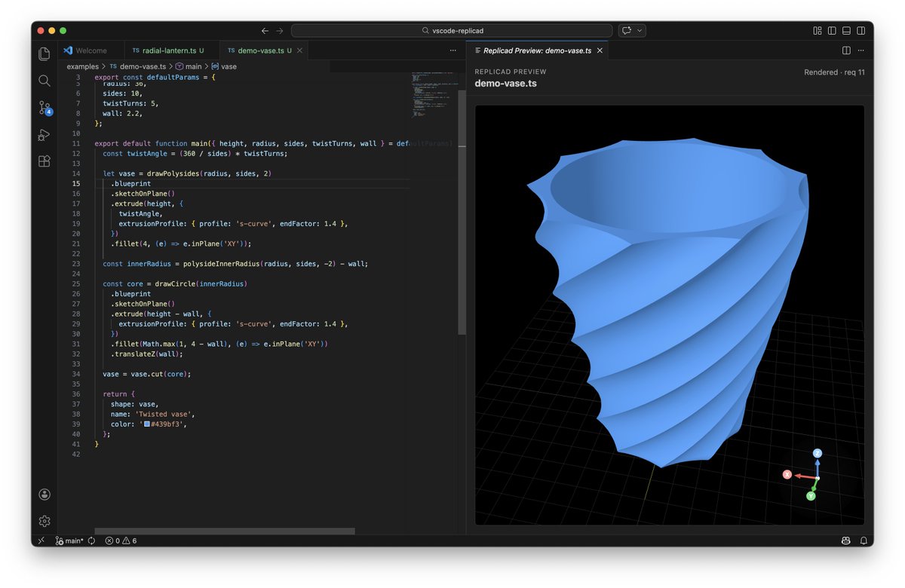Open Source Control view with badge 4
Screen dimensions: 905x588
click(44, 108)
